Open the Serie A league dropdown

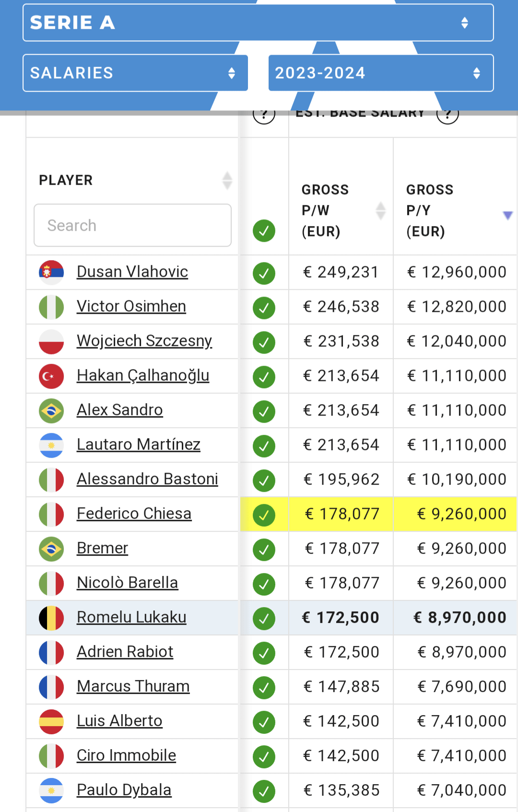coord(258,23)
